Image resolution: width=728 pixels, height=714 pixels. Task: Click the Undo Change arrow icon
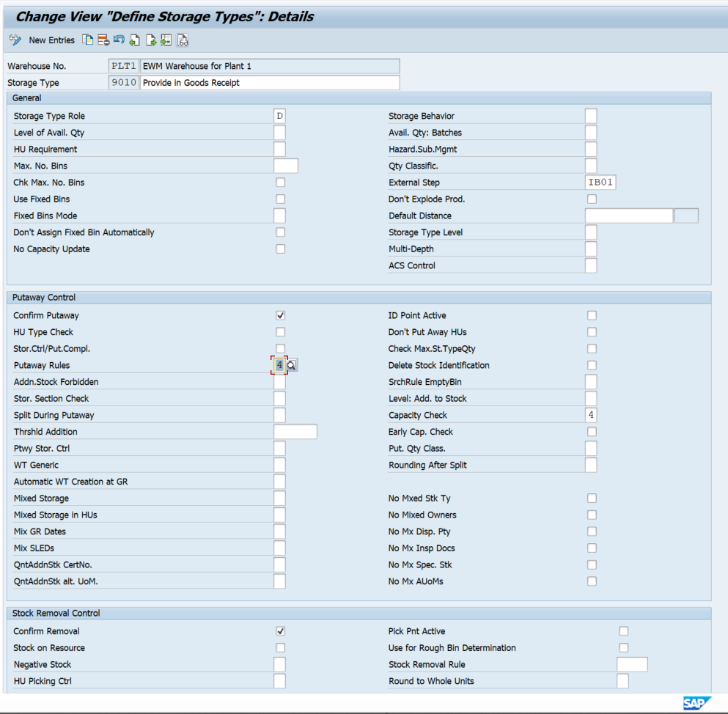(119, 40)
